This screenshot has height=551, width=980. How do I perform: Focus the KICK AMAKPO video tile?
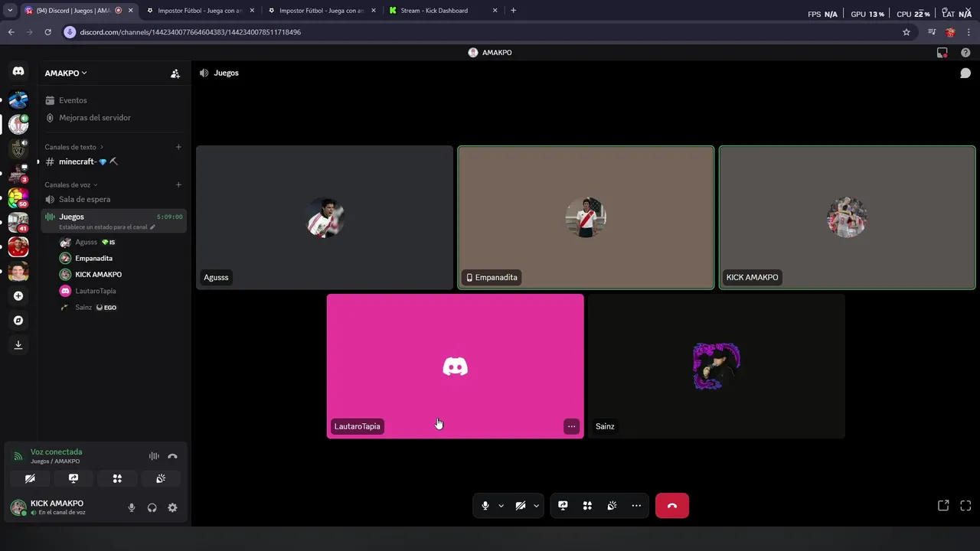(x=847, y=217)
